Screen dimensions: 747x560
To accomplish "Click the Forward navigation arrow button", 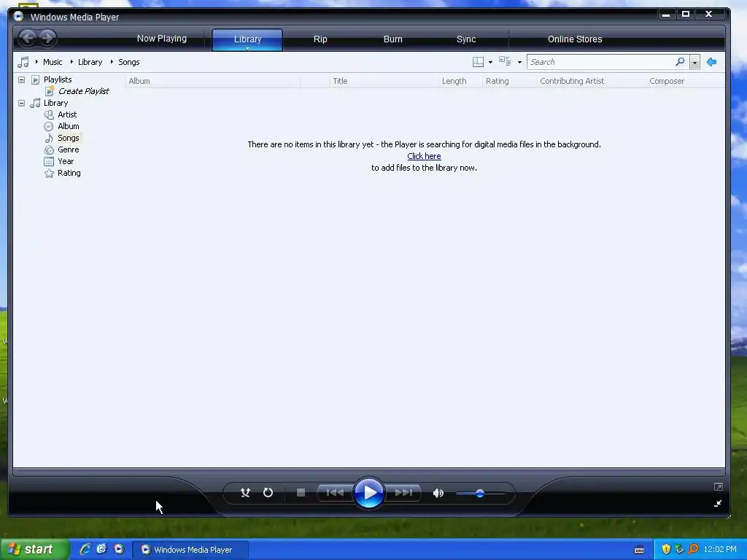I will coord(47,38).
